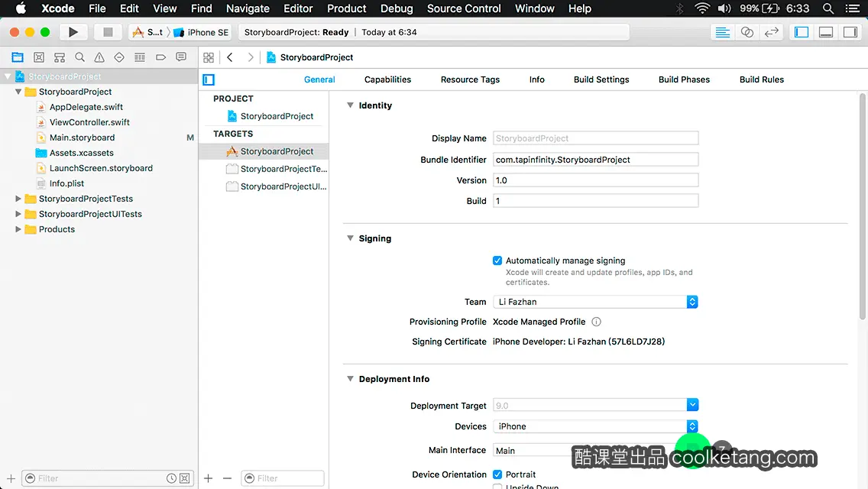Open the Product menu
Viewport: 868px width, 489px height.
(x=347, y=8)
